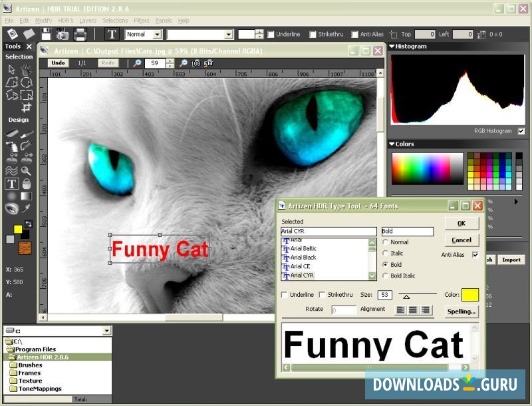Select the crop tool
The height and width of the screenshot is (406, 532).
pos(26,107)
